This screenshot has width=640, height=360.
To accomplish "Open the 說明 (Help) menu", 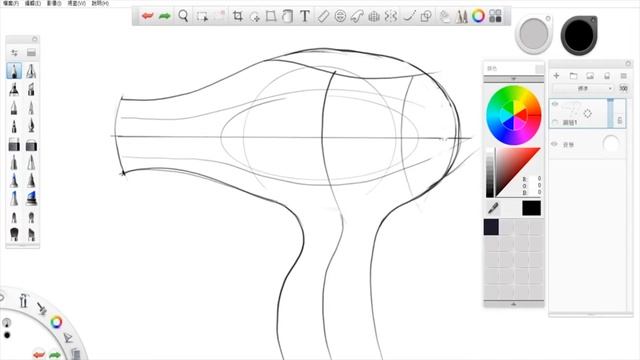I will 100,3.
